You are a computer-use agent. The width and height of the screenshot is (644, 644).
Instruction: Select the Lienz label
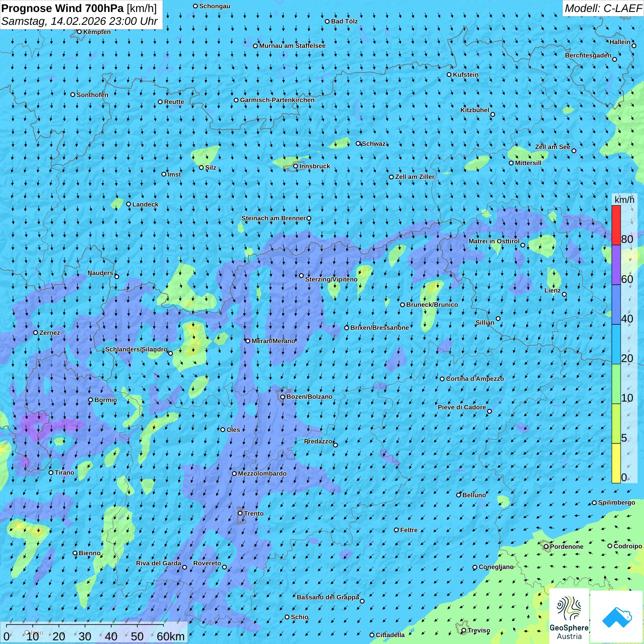[x=552, y=290]
